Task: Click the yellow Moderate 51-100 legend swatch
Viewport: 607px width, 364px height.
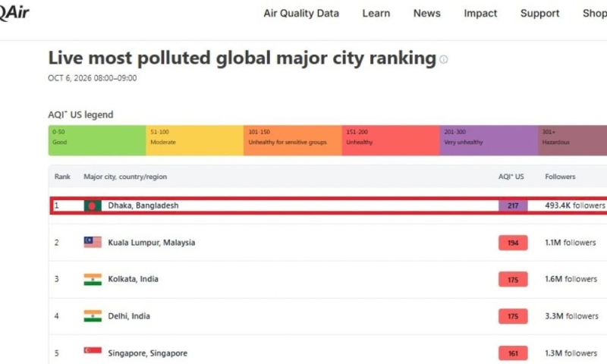Action: pyautogui.click(x=195, y=140)
